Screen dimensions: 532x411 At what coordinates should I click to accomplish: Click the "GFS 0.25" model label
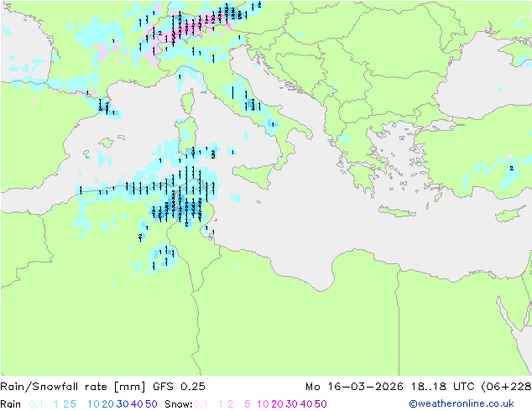click(x=179, y=387)
